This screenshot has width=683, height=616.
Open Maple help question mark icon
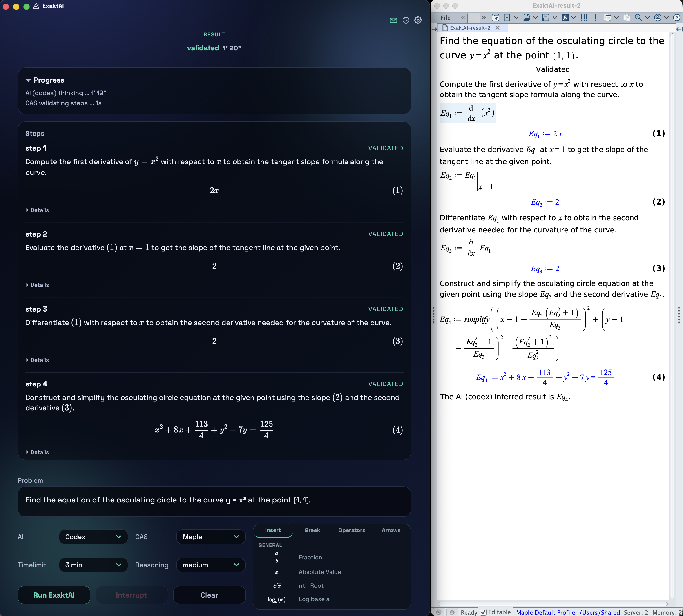pyautogui.click(x=676, y=18)
